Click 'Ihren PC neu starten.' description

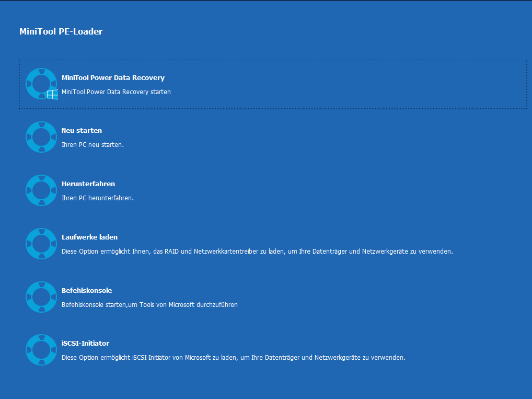(92, 145)
